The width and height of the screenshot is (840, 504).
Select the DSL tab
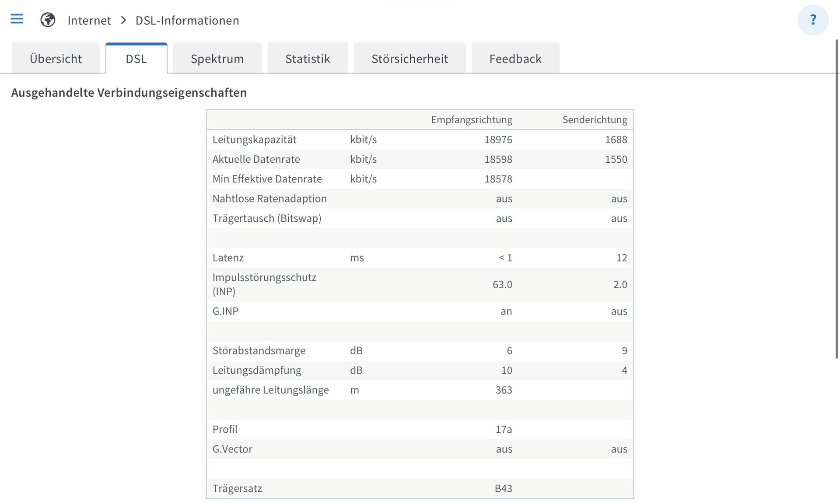tap(136, 59)
